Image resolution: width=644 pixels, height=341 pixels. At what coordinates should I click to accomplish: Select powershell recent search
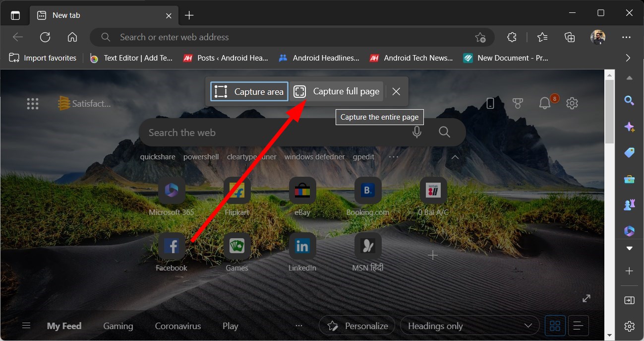(x=201, y=157)
